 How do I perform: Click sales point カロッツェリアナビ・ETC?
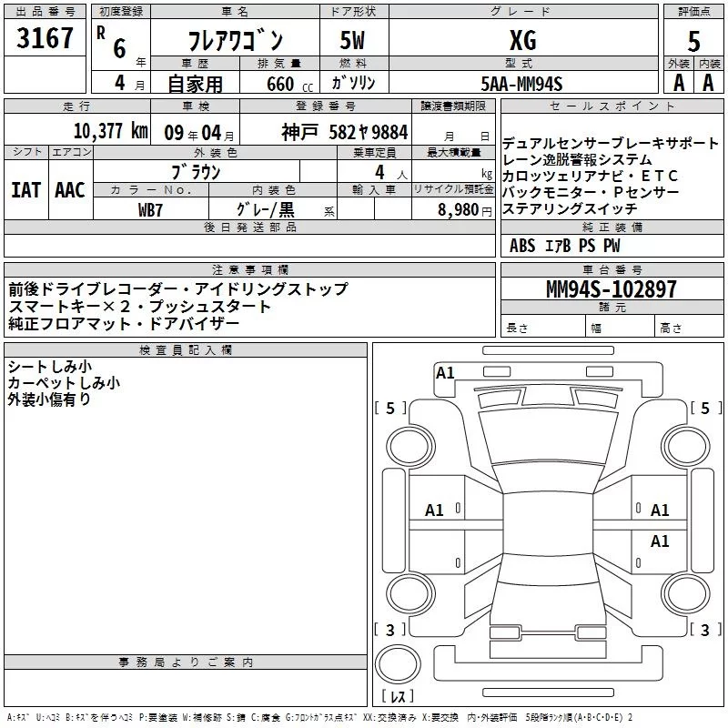[590, 176]
